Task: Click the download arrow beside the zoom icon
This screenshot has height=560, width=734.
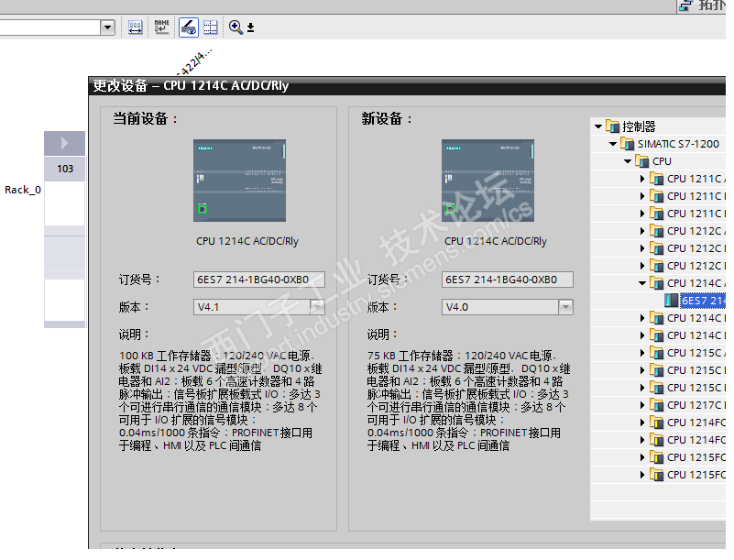Action: tap(250, 27)
